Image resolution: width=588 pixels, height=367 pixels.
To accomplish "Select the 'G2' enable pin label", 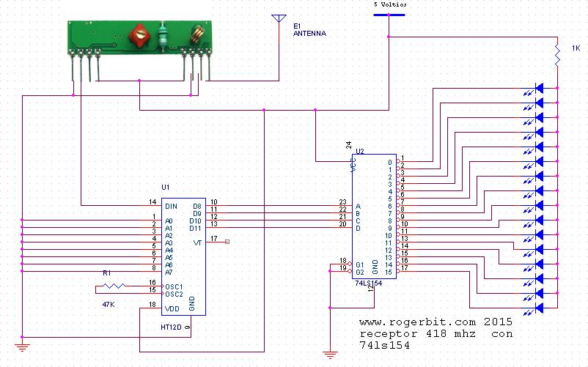I will tap(360, 273).
